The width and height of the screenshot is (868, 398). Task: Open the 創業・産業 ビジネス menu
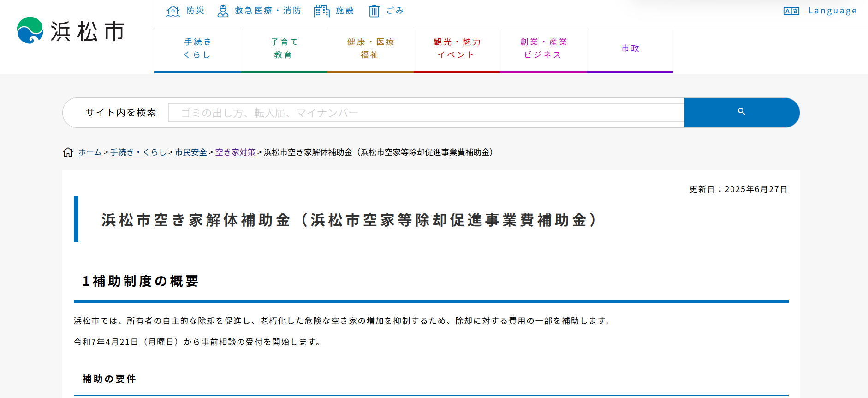point(543,48)
